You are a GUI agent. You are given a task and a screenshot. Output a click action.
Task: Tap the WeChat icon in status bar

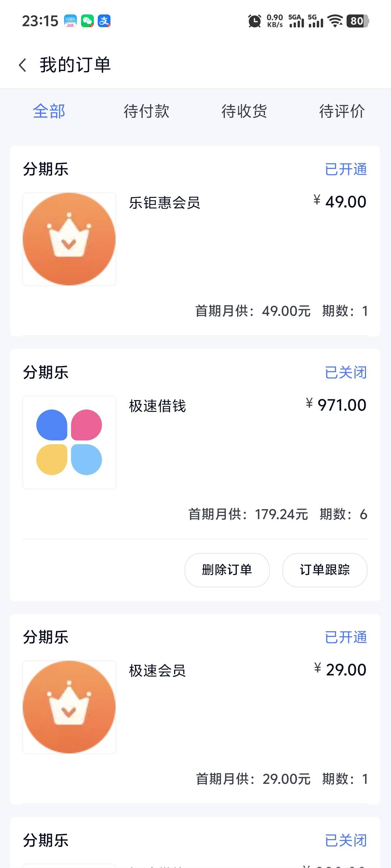click(x=87, y=21)
